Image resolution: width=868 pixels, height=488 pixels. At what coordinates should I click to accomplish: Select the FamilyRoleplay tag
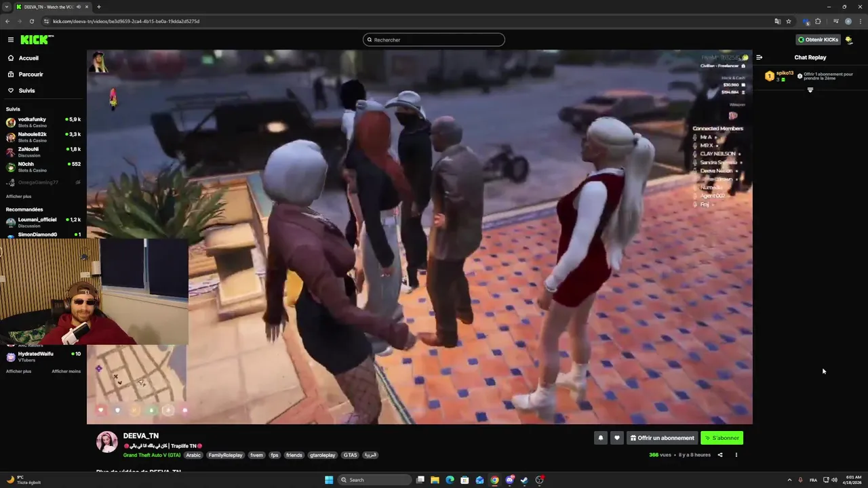(225, 455)
